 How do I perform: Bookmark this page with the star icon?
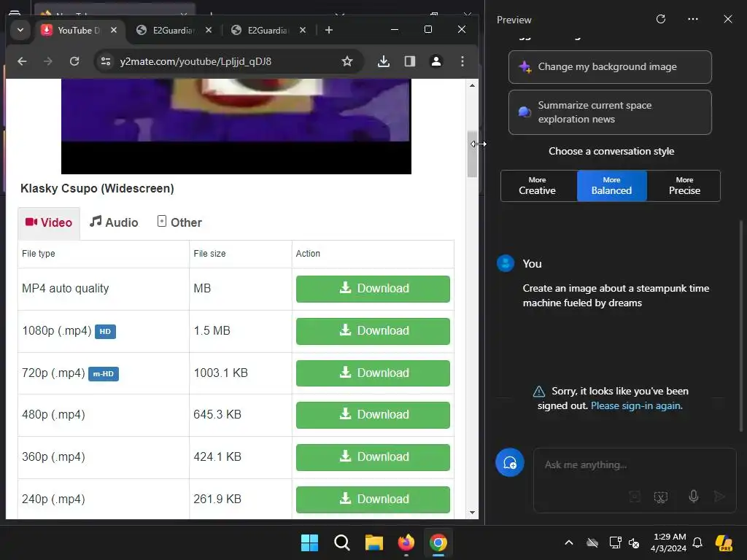click(x=347, y=61)
